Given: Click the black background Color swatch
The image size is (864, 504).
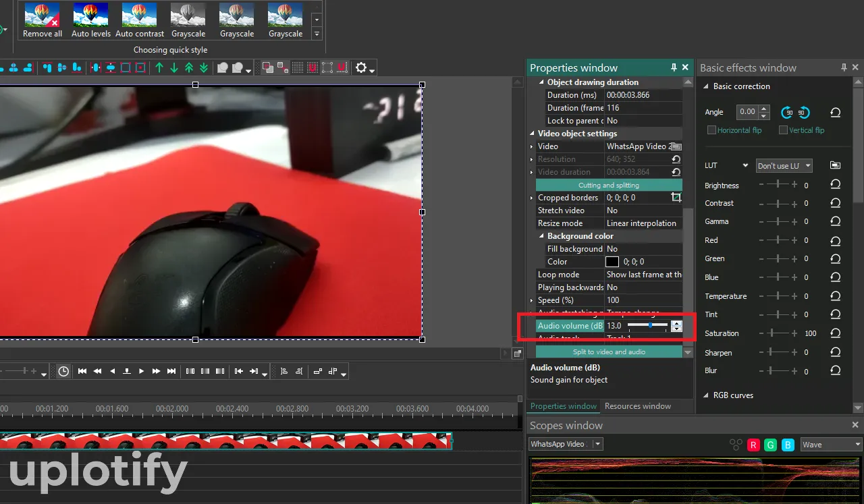Looking at the screenshot, I should pos(612,262).
